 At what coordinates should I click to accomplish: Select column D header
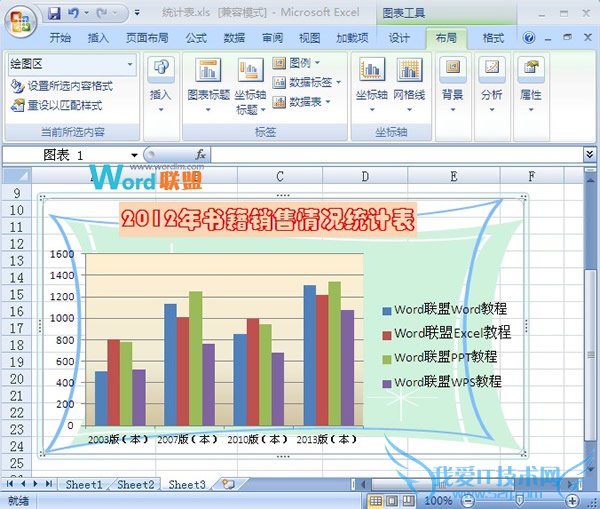click(x=365, y=176)
